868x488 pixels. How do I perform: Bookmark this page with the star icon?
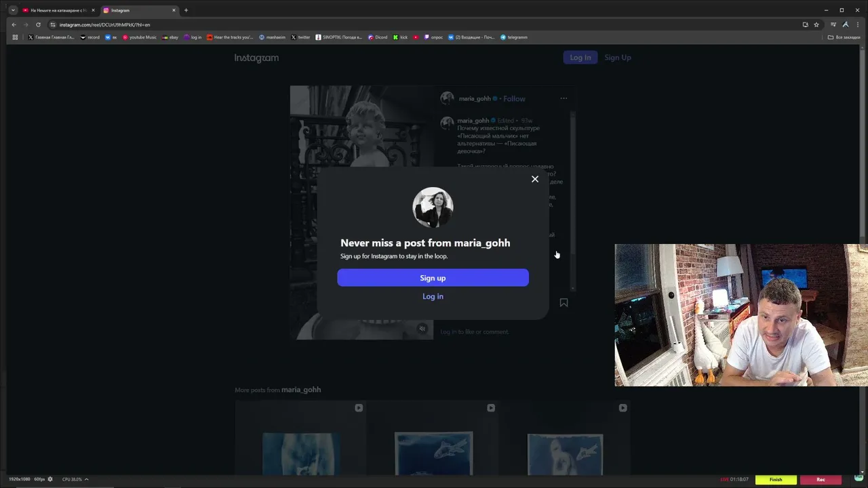816,24
